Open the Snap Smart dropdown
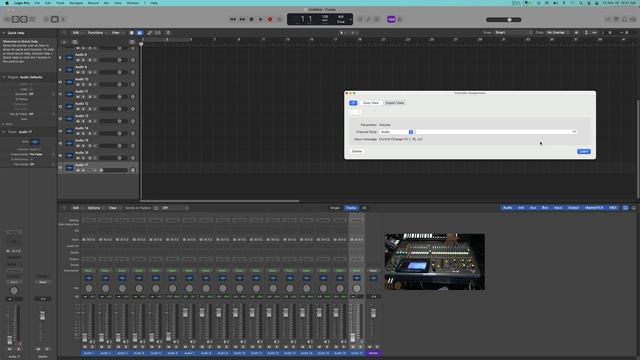640x360 pixels. pyautogui.click(x=513, y=33)
